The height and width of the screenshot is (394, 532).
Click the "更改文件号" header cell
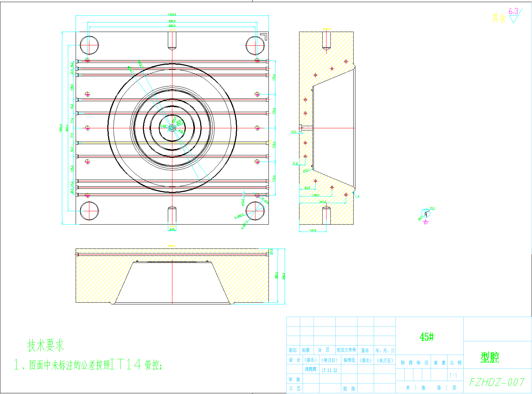coord(346,350)
